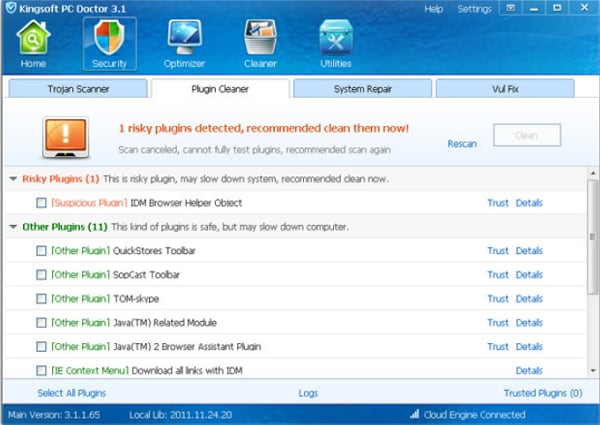This screenshot has height=425, width=600.
Task: View Details for SopCast Toolbar
Action: pos(529,275)
